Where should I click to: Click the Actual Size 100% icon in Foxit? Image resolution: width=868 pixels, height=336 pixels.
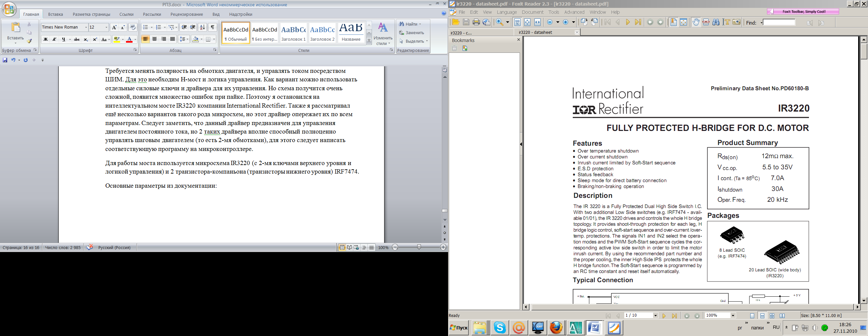click(517, 22)
